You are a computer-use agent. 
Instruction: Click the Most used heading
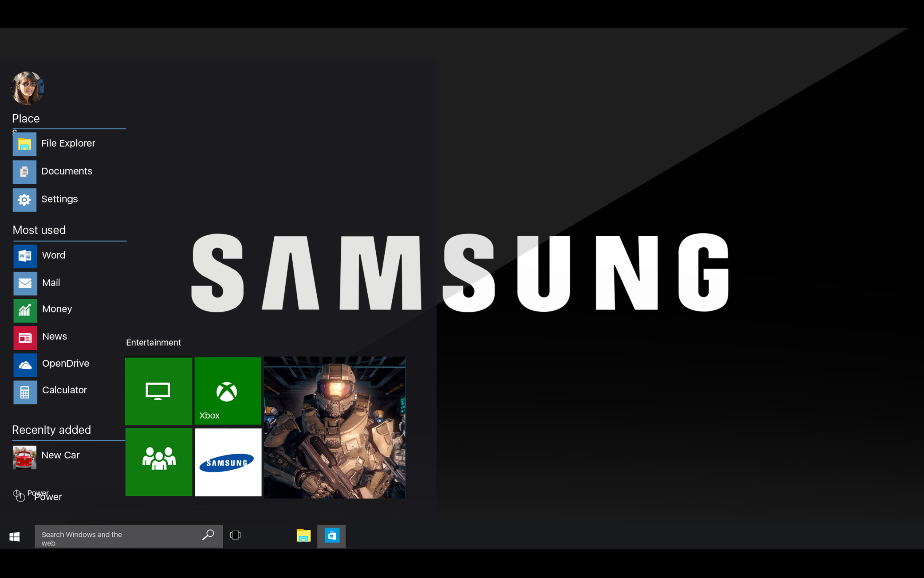pos(39,230)
